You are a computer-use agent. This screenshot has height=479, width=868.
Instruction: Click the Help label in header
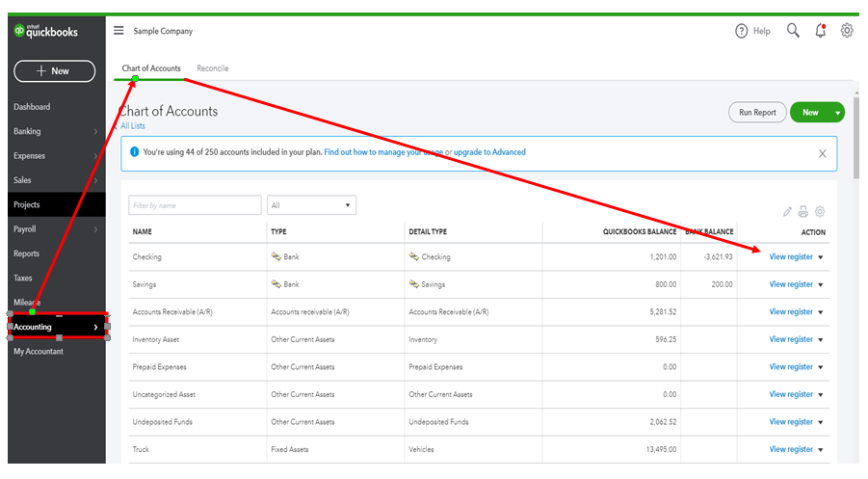pyautogui.click(x=762, y=31)
